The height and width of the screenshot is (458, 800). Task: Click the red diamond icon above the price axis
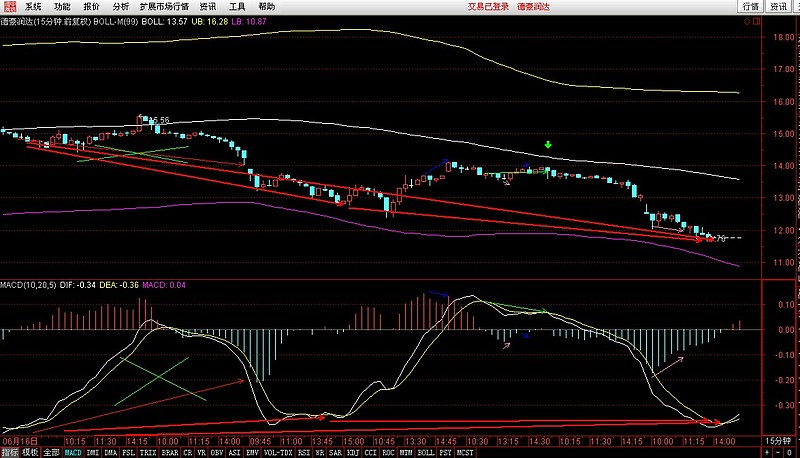pyautogui.click(x=747, y=21)
